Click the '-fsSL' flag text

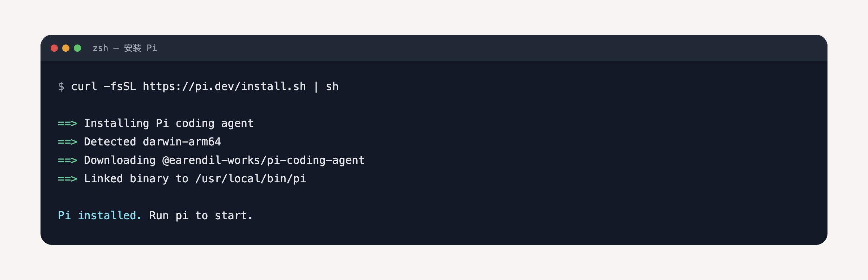(120, 86)
